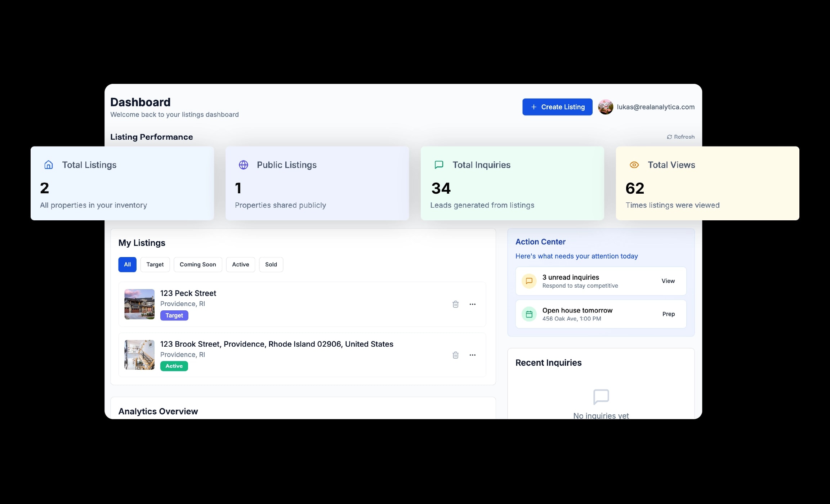Image resolution: width=830 pixels, height=504 pixels.
Task: Open the 123 Peck Street thumbnail
Action: 139,304
